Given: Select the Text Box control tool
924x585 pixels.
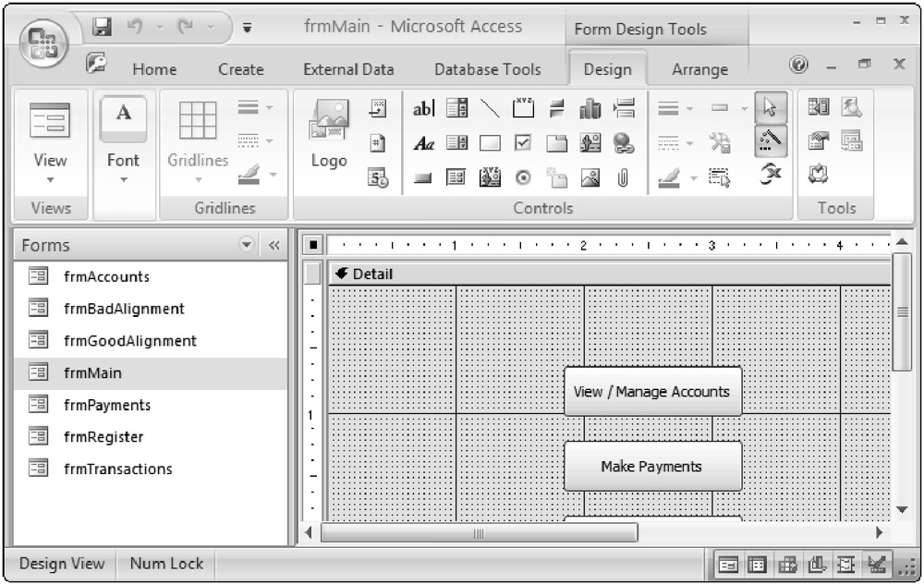Looking at the screenshot, I should pyautogui.click(x=424, y=110).
